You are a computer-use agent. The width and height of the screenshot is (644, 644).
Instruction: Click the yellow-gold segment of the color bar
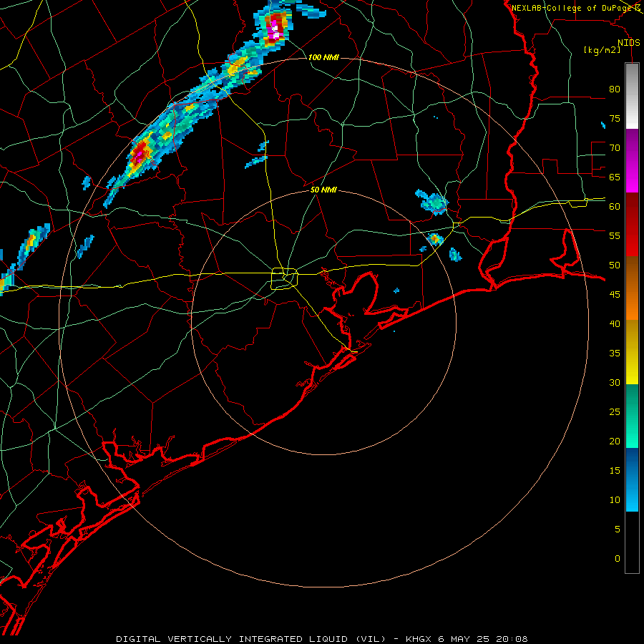632,352
